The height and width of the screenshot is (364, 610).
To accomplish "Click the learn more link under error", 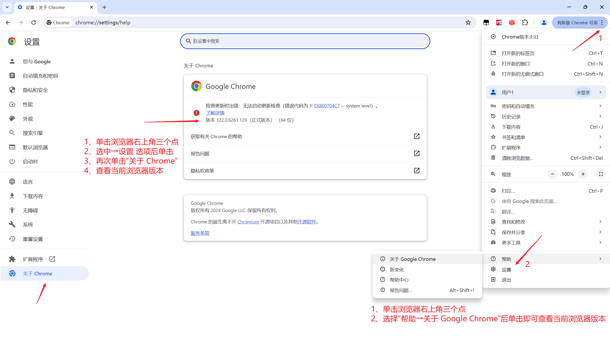I will 215,113.
